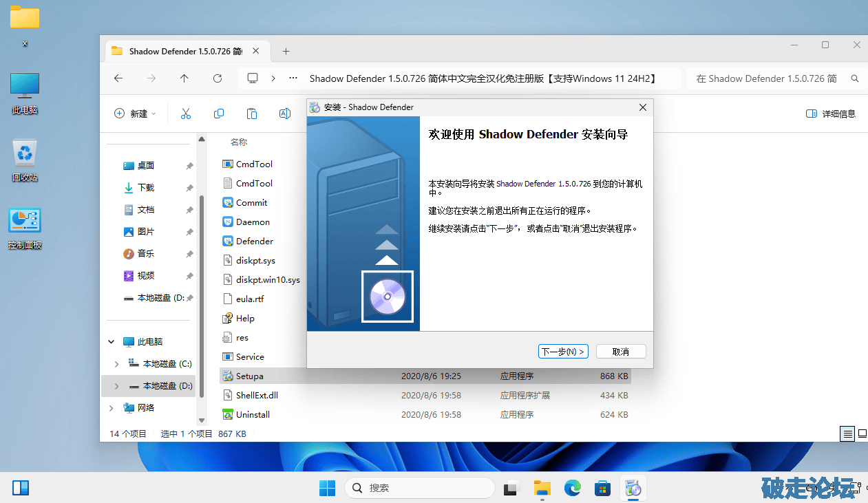Expand the 本地磁盘 (D:) tree node
The width and height of the screenshot is (868, 503).
116,386
